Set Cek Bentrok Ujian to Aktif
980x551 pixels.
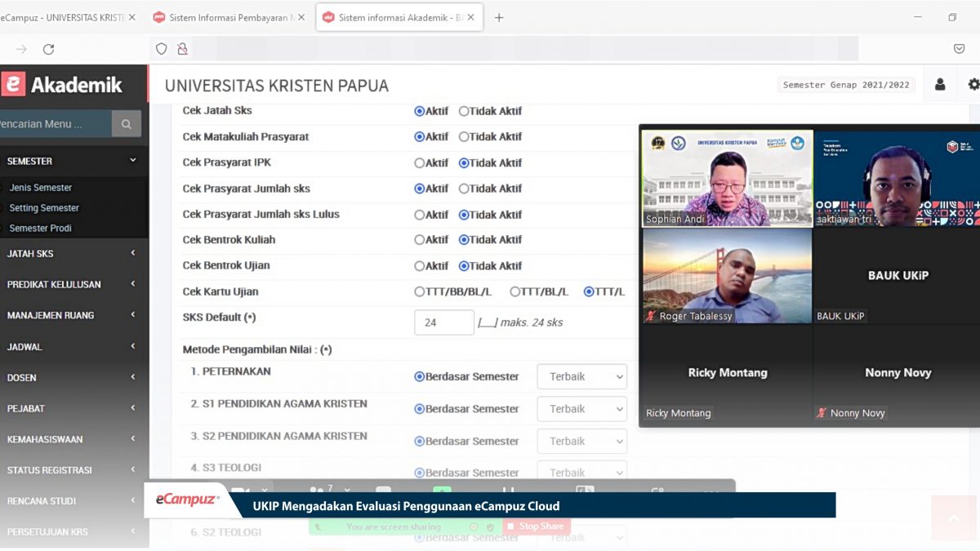[x=420, y=266]
